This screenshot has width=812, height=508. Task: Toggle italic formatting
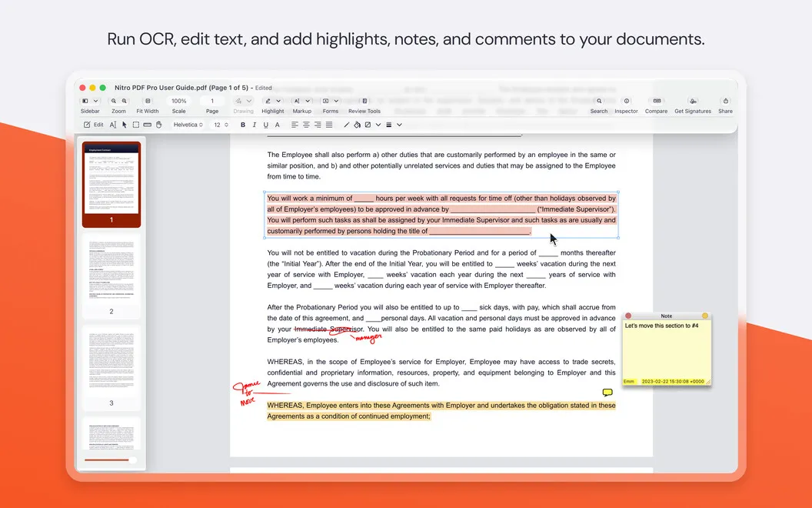(x=255, y=125)
